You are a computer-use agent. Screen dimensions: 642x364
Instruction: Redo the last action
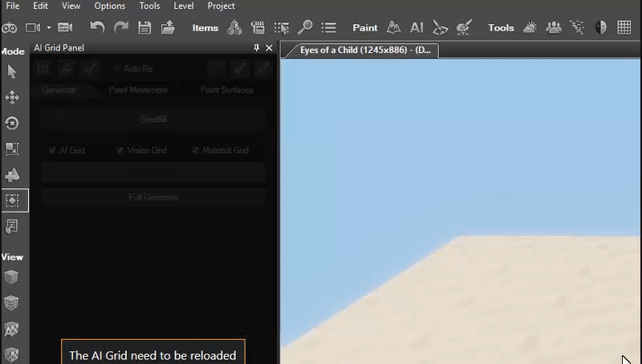[x=121, y=28]
